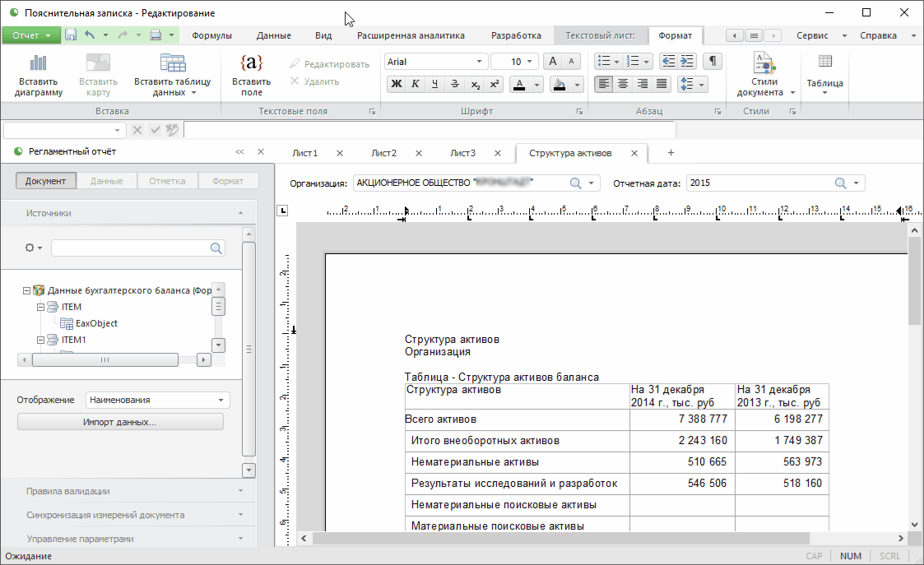This screenshot has height=565, width=924.
Task: Click the strikethrough formatting icon
Action: [455, 84]
